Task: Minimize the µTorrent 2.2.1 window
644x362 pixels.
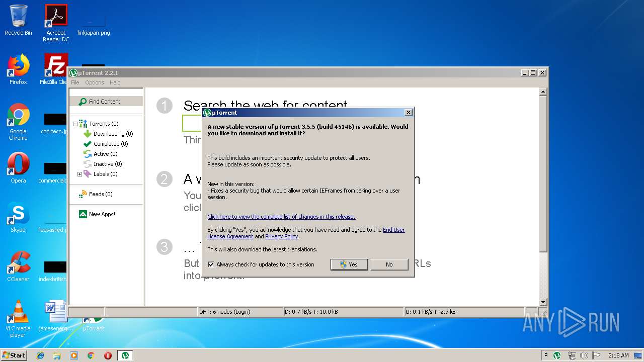Action: [525, 73]
